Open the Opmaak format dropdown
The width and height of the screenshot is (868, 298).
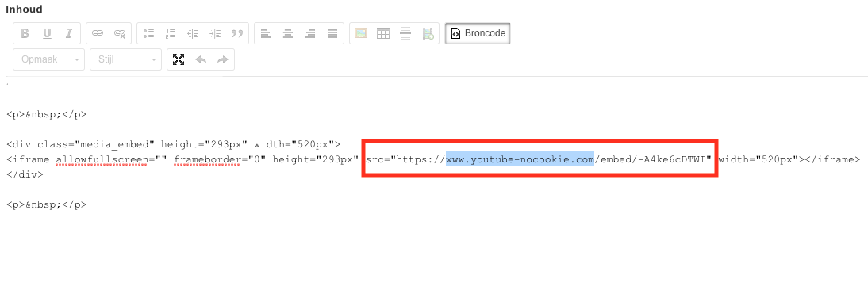48,59
